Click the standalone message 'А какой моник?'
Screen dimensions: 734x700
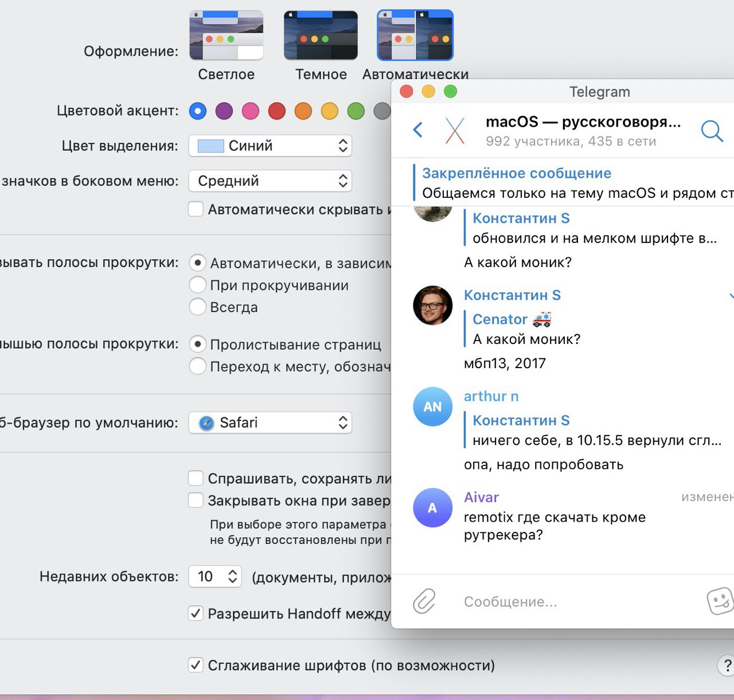pyautogui.click(x=518, y=263)
